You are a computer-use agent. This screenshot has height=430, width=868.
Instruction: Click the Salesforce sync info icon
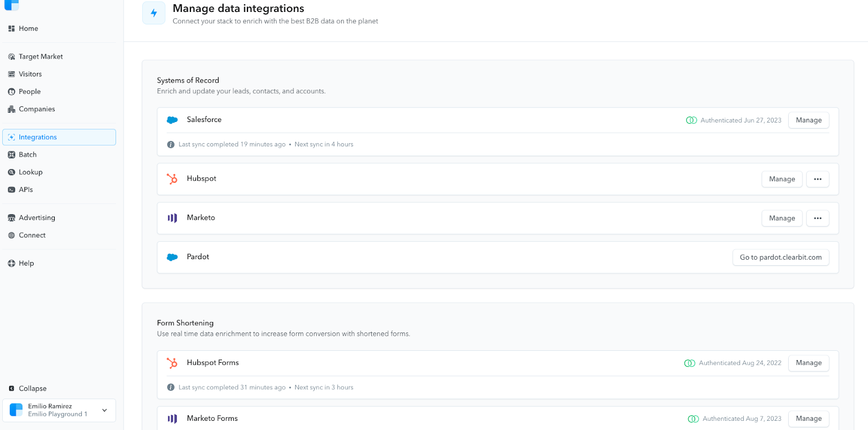[x=171, y=144]
